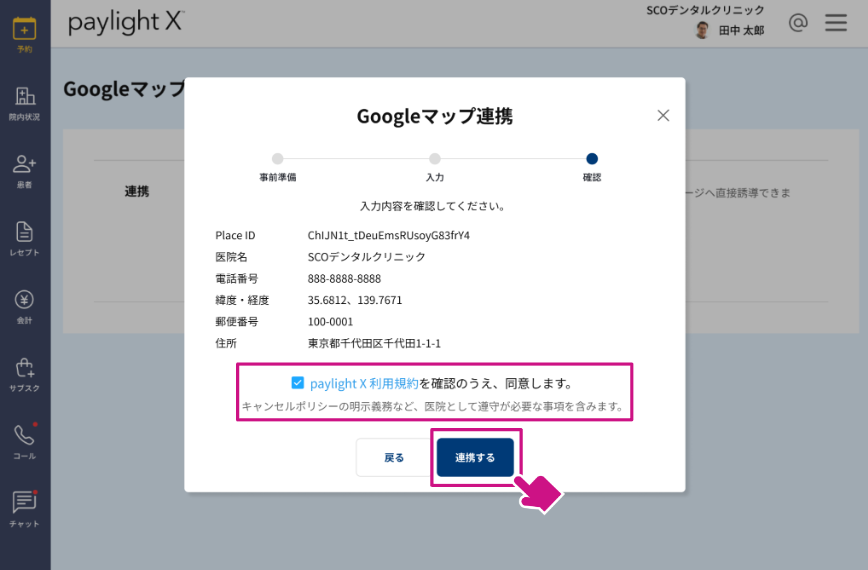Open the レセプト document icon
Screen dimensions: 868x570
point(24,232)
